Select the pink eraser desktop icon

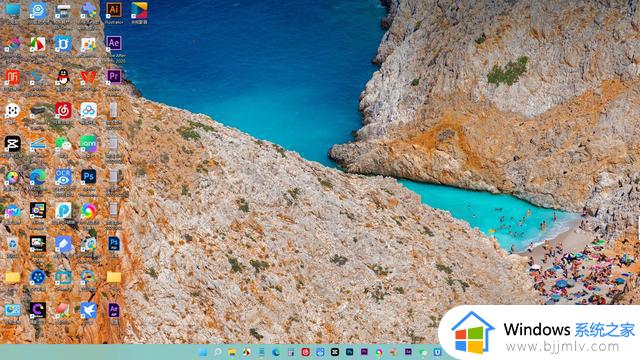pos(63,311)
